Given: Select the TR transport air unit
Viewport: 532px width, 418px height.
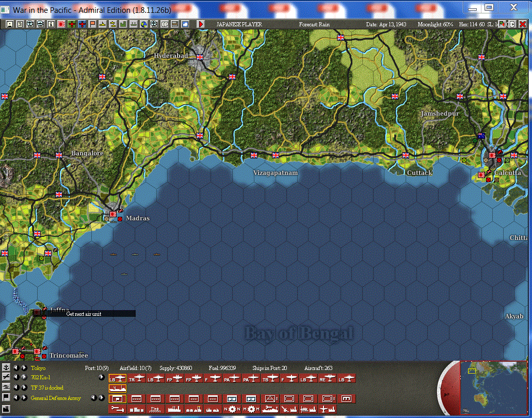Looking at the screenshot, I should click(x=137, y=378).
